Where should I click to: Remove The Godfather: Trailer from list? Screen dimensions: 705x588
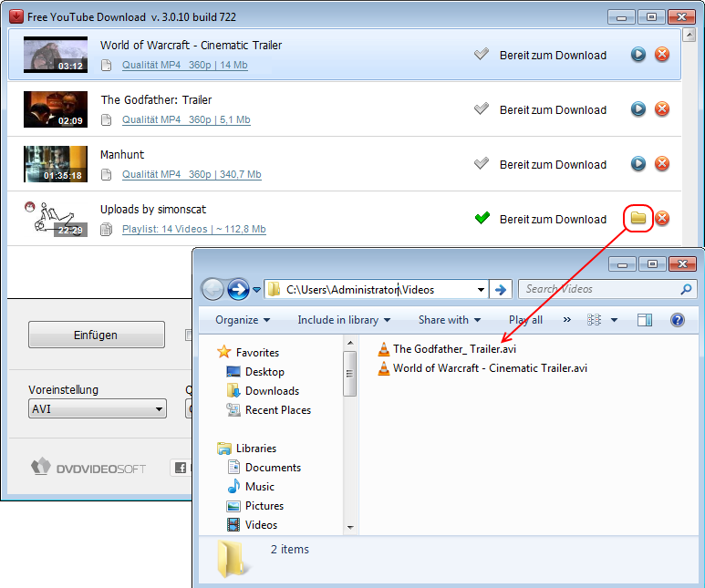662,108
